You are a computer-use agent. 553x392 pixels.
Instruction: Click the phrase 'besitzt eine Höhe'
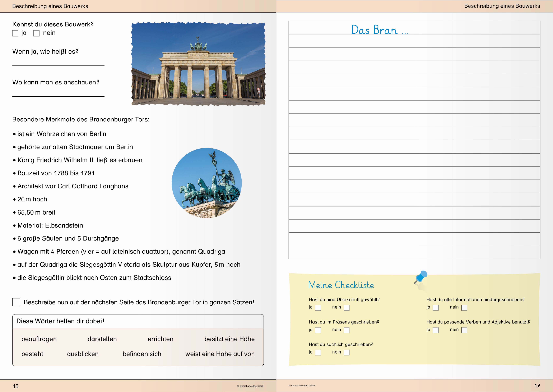[229, 339]
